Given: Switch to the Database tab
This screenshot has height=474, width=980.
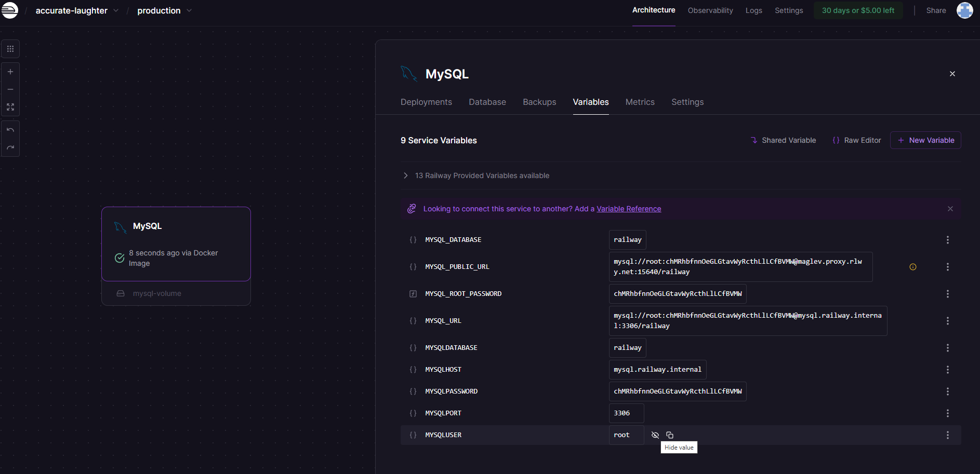Looking at the screenshot, I should [x=487, y=102].
